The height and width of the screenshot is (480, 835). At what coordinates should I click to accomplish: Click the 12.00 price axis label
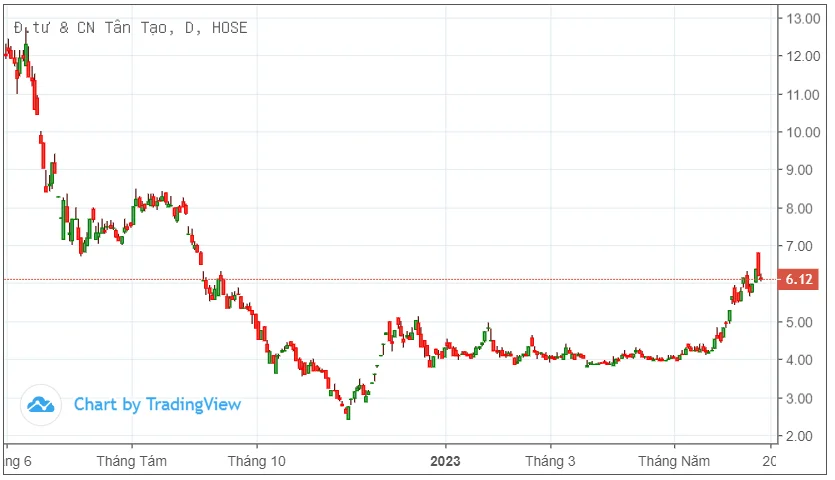[x=803, y=56]
